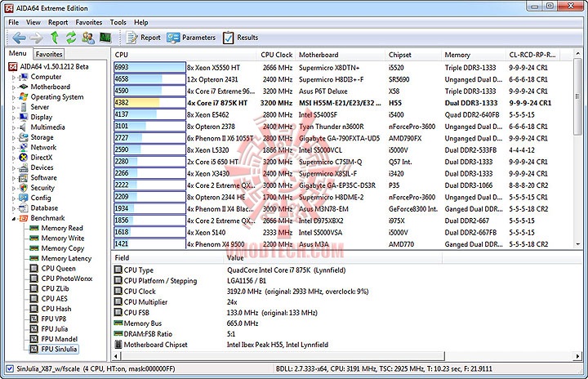Sort by the Memory column header
The image size is (588, 379).
[x=474, y=55]
